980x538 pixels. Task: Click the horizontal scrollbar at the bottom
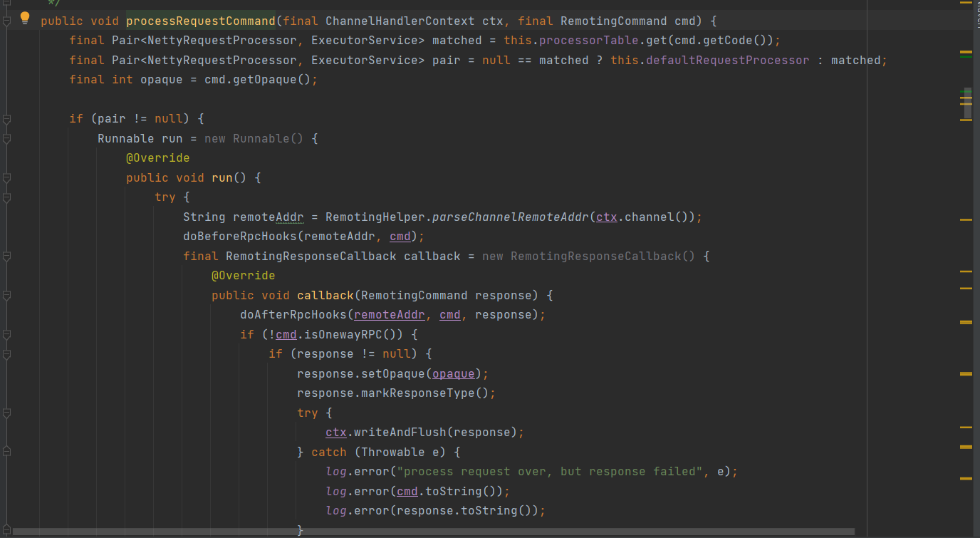pyautogui.click(x=427, y=532)
